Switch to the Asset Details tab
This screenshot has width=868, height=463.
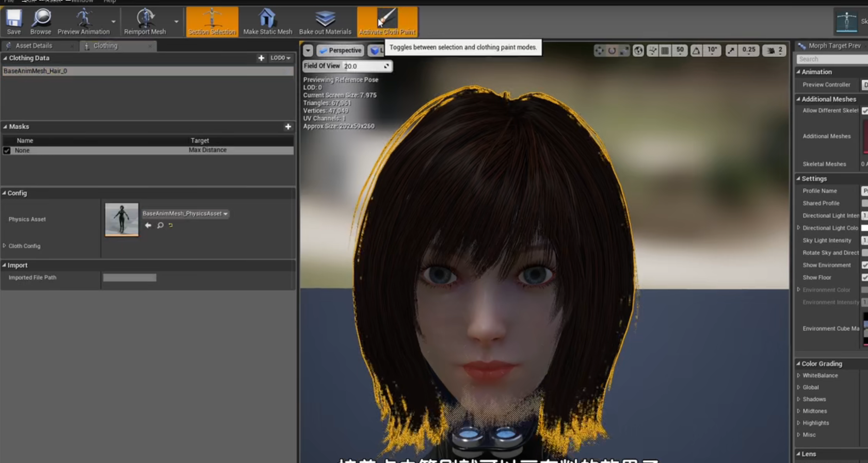(x=34, y=45)
